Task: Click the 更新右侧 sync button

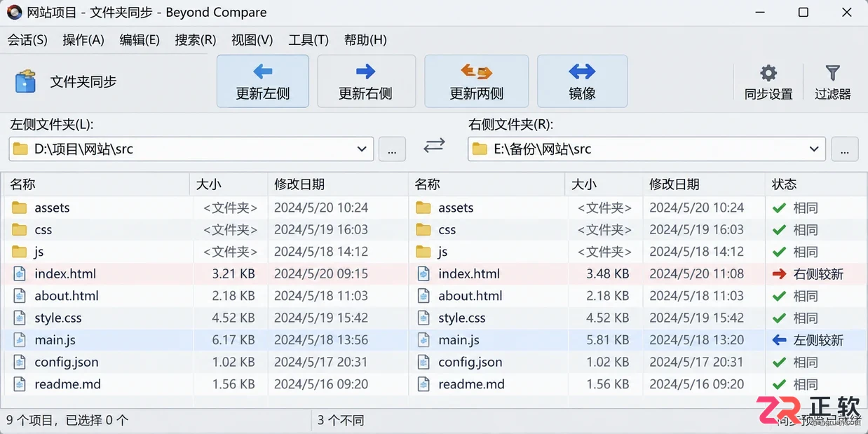Action: [366, 81]
